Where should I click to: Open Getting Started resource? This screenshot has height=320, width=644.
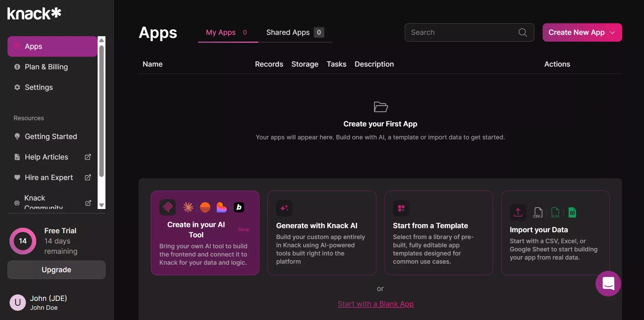coord(52,137)
